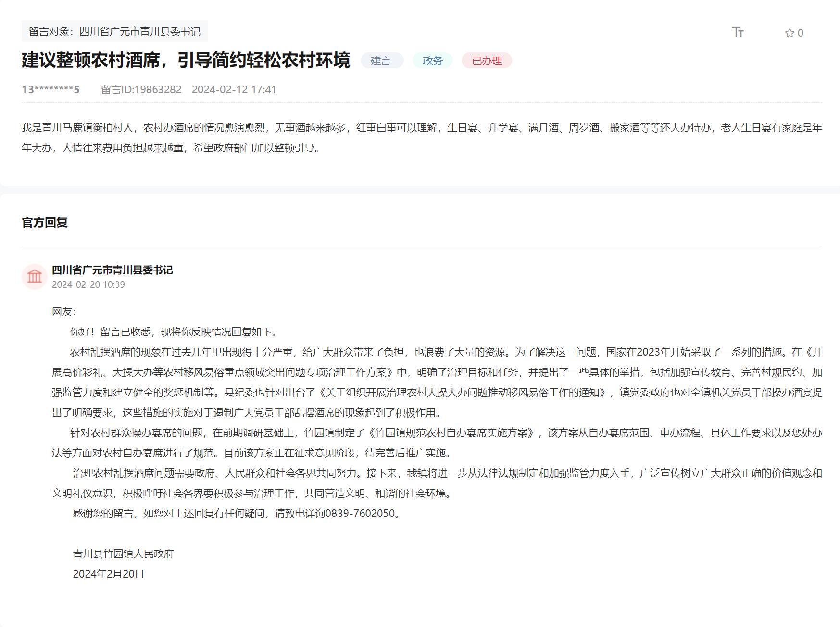Screen dimensions: 840x627
Task: Click the reply timestamp 2024-02-20 10:39
Action: tap(88, 284)
